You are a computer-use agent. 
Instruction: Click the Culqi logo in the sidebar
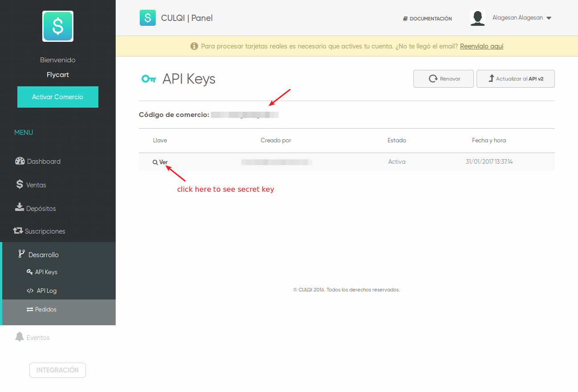[x=58, y=26]
